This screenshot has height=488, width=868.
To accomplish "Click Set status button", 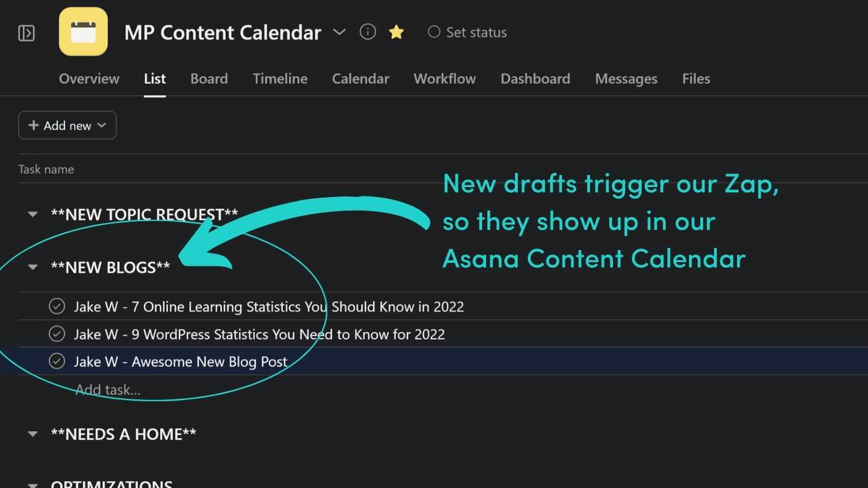I will pyautogui.click(x=467, y=32).
